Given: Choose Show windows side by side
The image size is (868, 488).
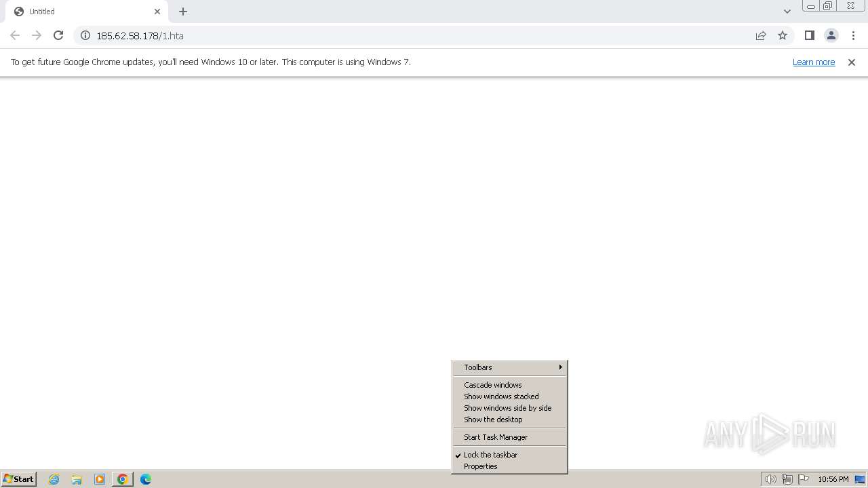Looking at the screenshot, I should click(509, 408).
